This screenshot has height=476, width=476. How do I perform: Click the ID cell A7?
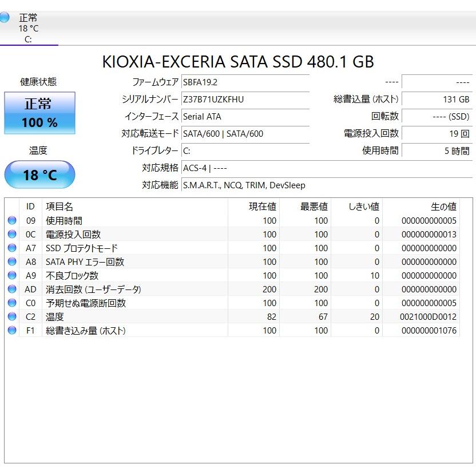click(31, 248)
